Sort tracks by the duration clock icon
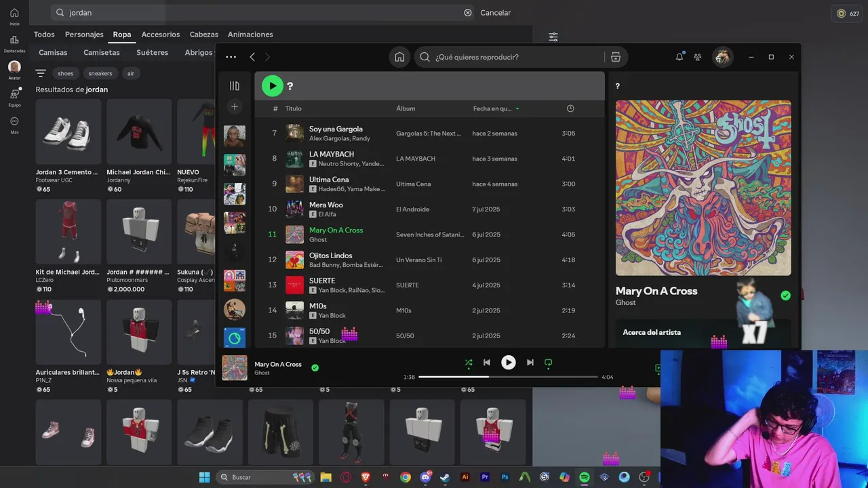868x488 pixels. point(570,108)
